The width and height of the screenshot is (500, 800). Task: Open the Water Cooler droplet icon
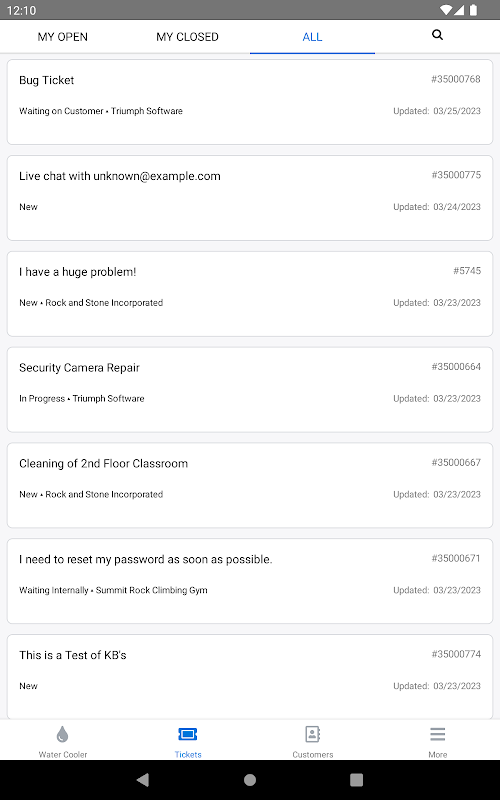coord(62,734)
